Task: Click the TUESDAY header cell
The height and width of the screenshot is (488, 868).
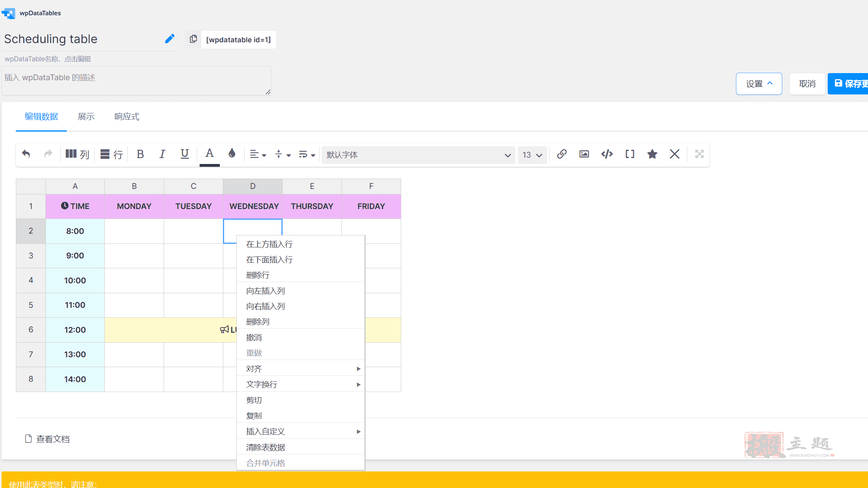Action: coord(193,206)
